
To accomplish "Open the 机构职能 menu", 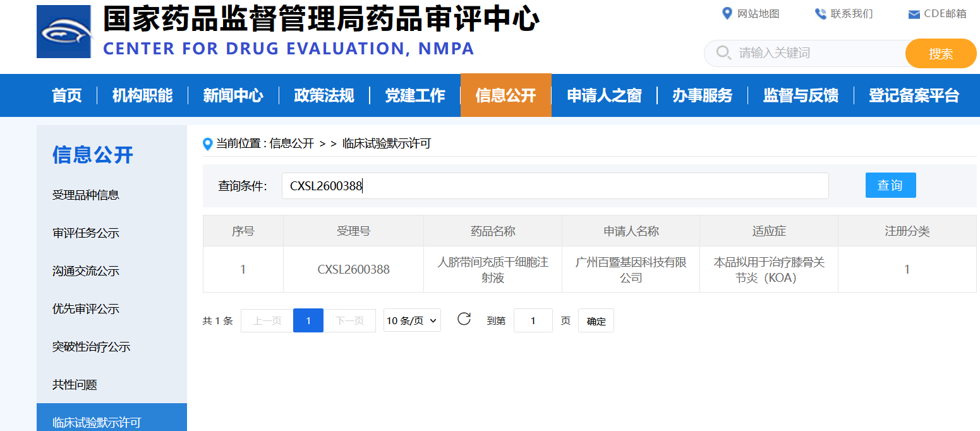I will pyautogui.click(x=142, y=95).
